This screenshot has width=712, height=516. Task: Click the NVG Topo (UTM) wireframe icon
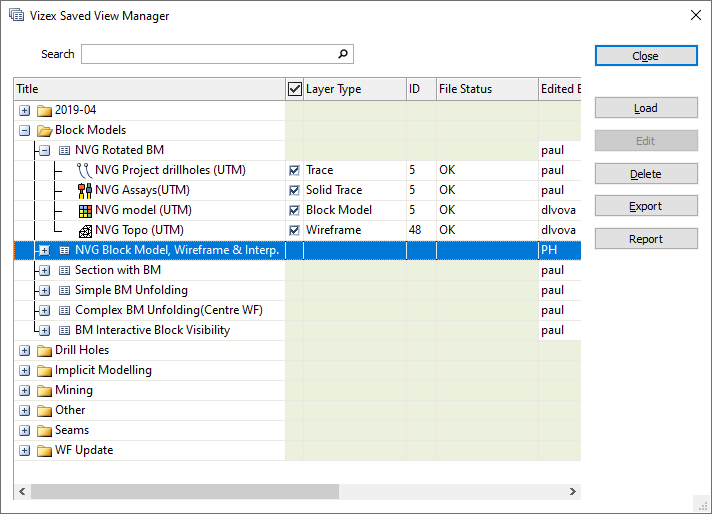point(85,231)
